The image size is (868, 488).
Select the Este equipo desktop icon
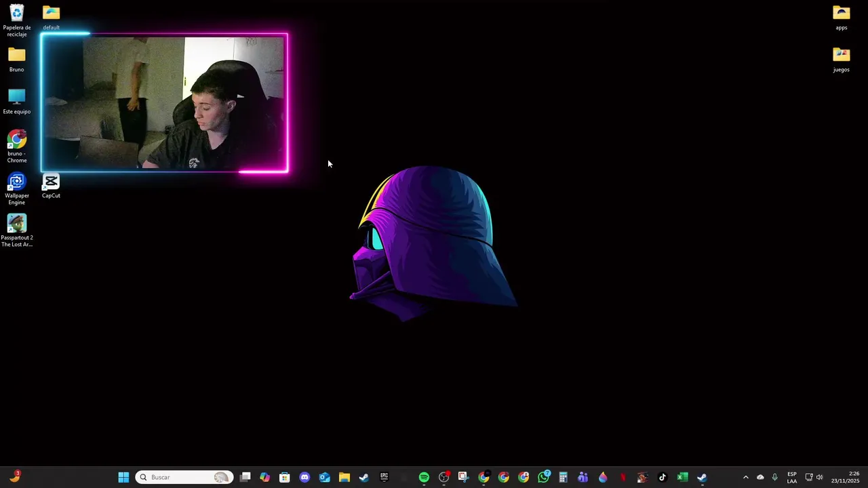click(x=17, y=102)
